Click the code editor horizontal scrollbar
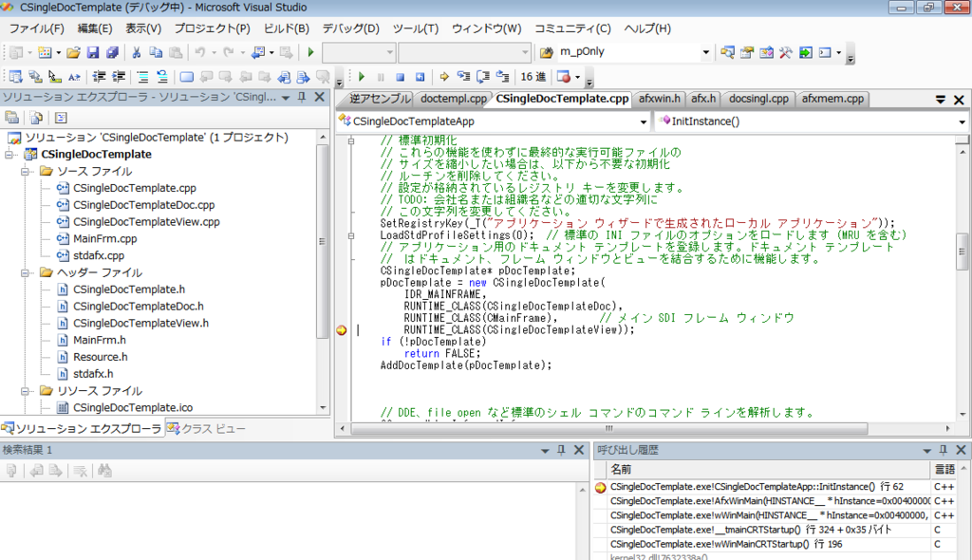 (x=609, y=428)
